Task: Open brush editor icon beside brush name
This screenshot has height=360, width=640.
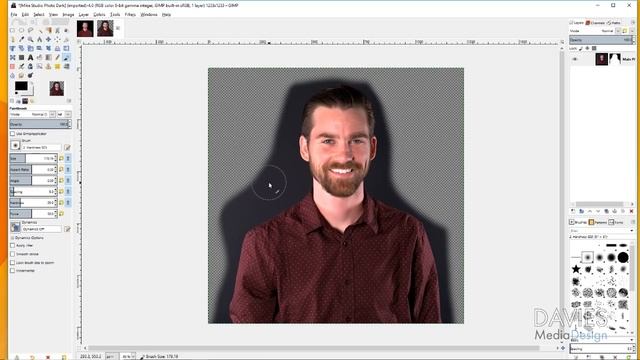Action: tap(67, 147)
